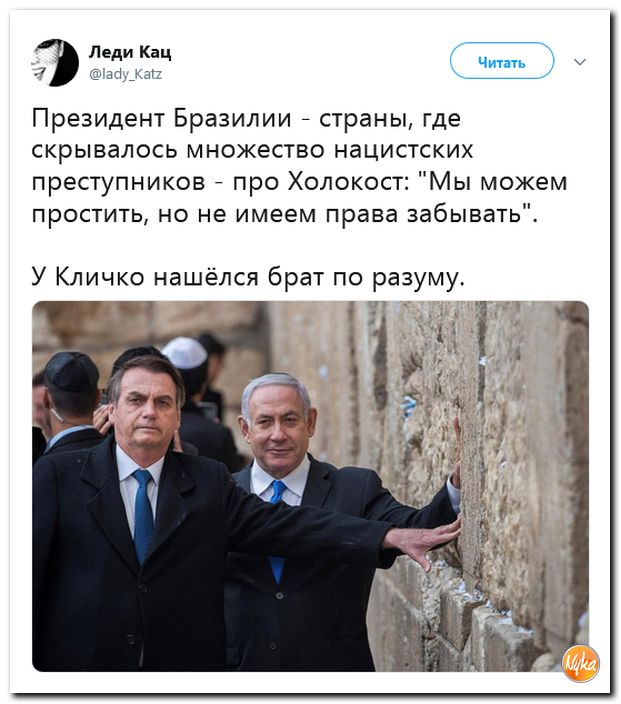This screenshot has height=704, width=621.
Task: Open the attached Western Wall photo
Action: tap(310, 486)
